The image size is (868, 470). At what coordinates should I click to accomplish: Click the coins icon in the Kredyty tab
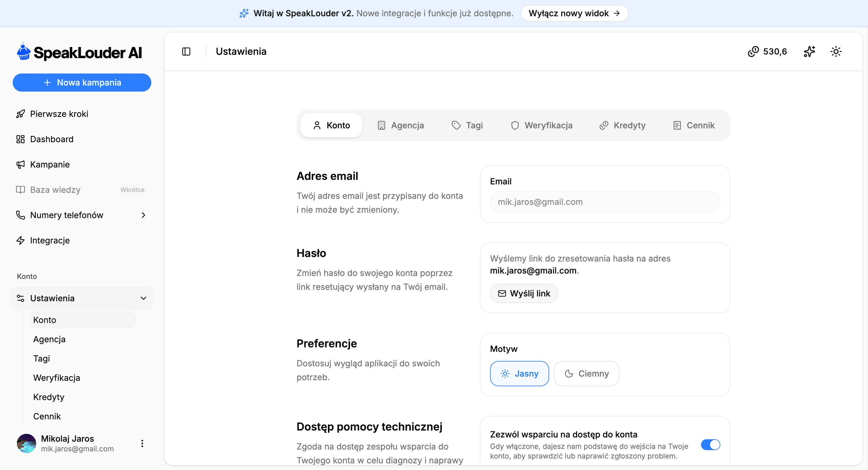(604, 125)
